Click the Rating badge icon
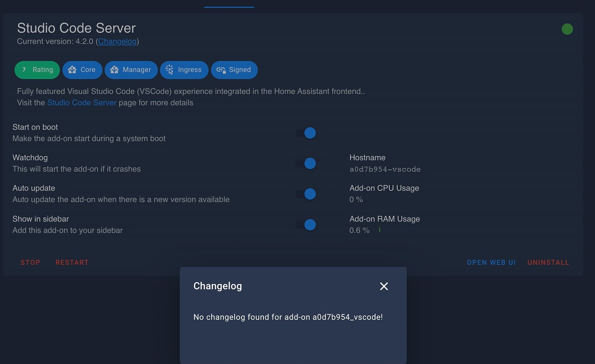 24,69
